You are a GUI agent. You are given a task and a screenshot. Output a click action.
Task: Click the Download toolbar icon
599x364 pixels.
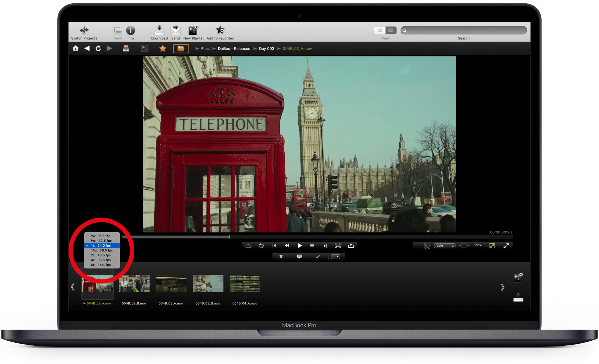click(159, 30)
